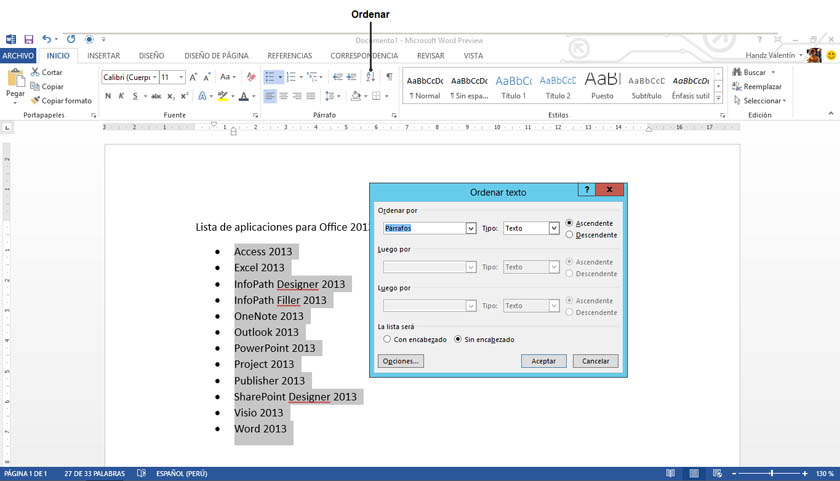This screenshot has height=481, width=840.
Task: Click the show paragraph marks (¶) icon
Action: point(389,77)
